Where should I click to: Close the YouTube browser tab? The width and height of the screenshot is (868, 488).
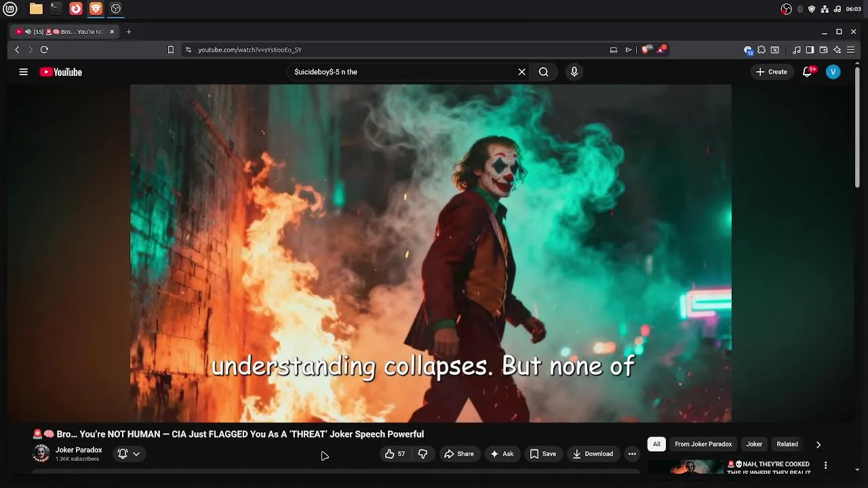coord(112,32)
